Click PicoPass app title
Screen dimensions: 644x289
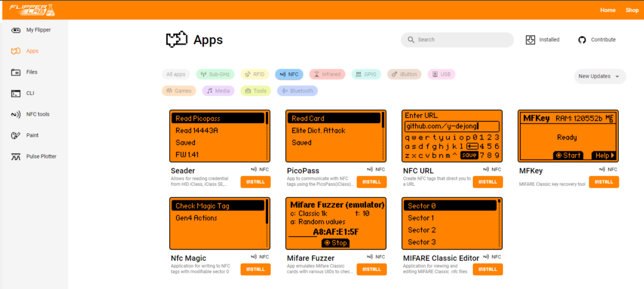pyautogui.click(x=303, y=171)
